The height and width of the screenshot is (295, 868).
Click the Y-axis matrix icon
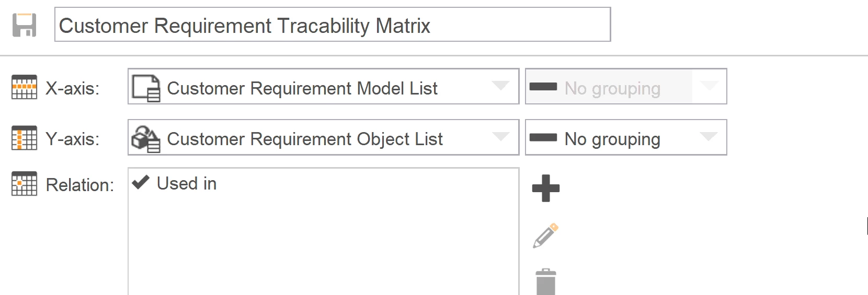click(24, 138)
